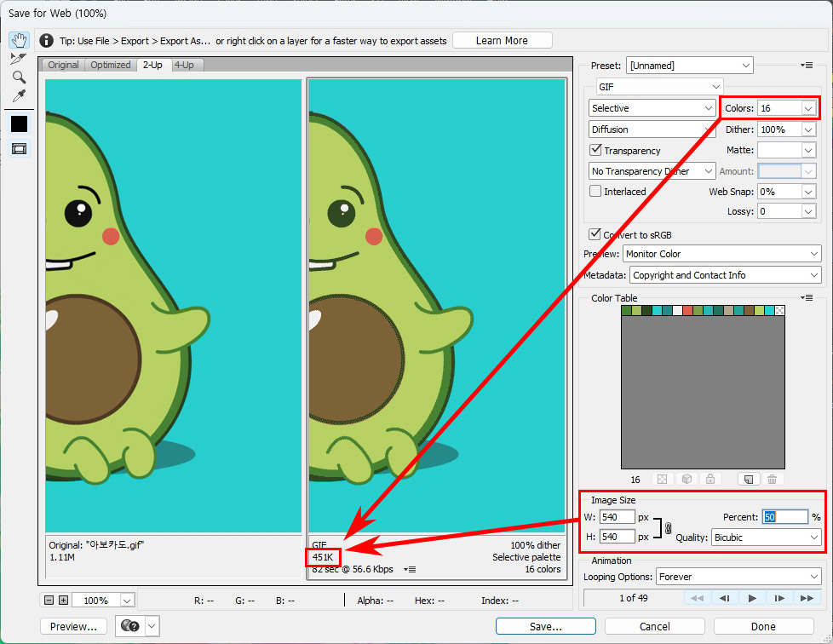
Task: Step to previous animation frame
Action: click(x=724, y=598)
